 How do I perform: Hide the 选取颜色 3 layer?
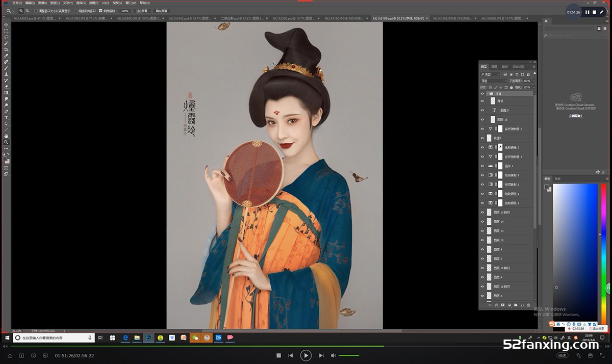click(482, 147)
